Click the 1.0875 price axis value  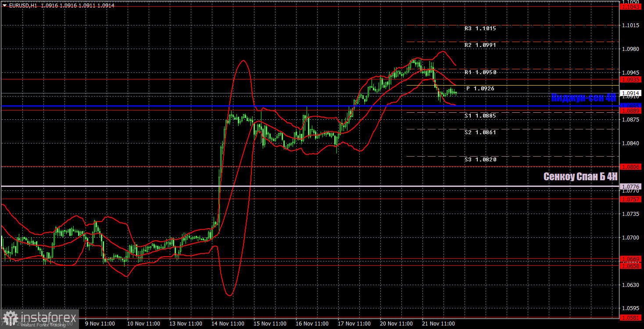(x=631, y=120)
